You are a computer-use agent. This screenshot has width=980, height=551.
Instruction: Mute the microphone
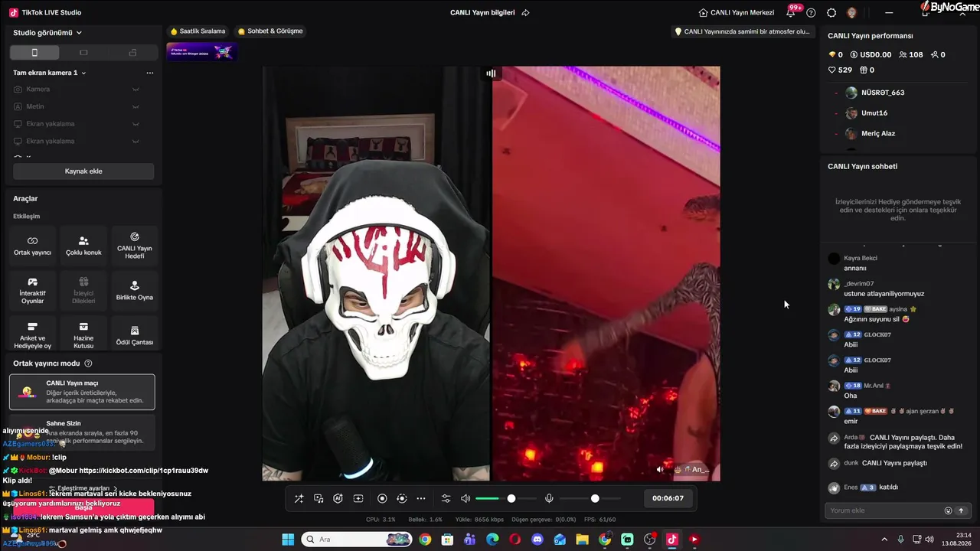[x=549, y=498]
